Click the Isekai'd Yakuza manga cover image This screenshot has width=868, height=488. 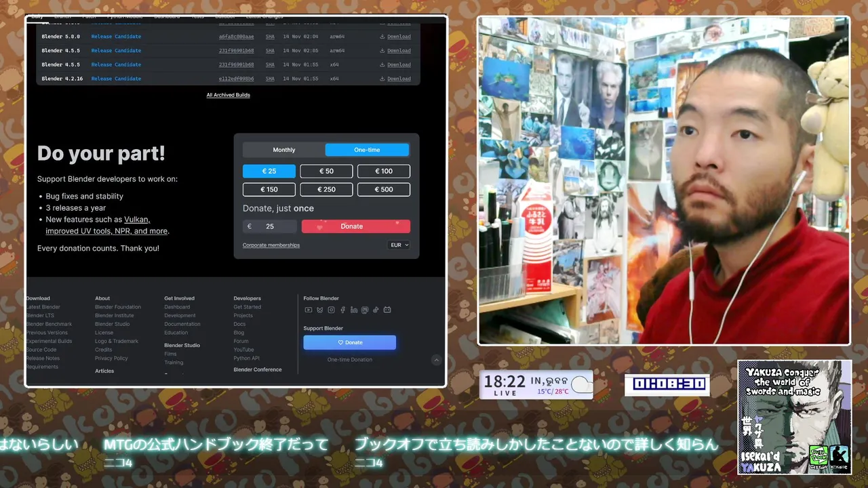794,418
